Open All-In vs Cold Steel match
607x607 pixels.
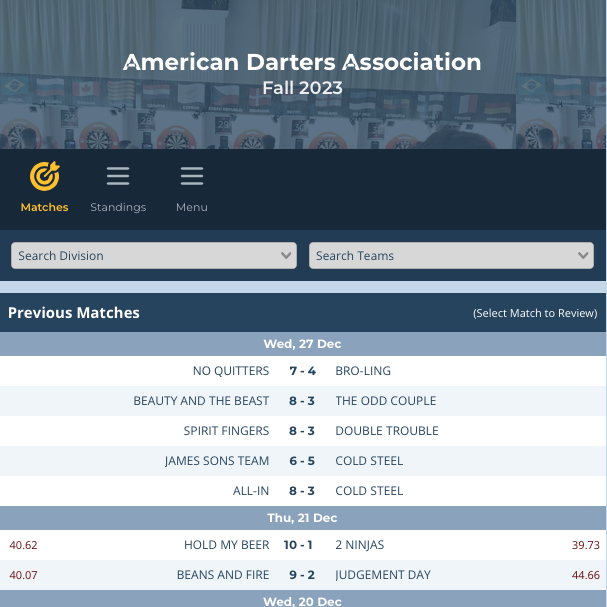[302, 491]
